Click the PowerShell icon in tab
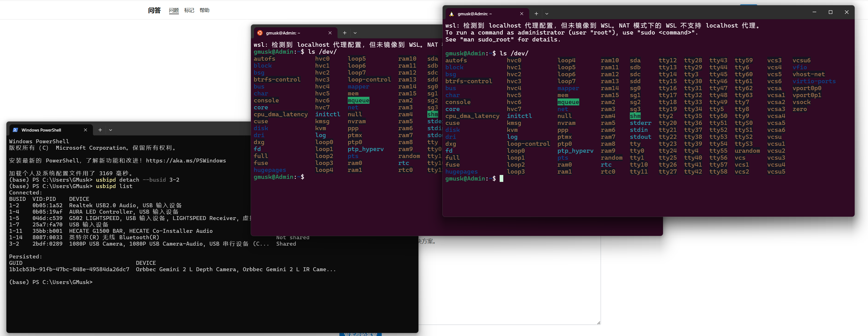The image size is (868, 336). [x=15, y=130]
